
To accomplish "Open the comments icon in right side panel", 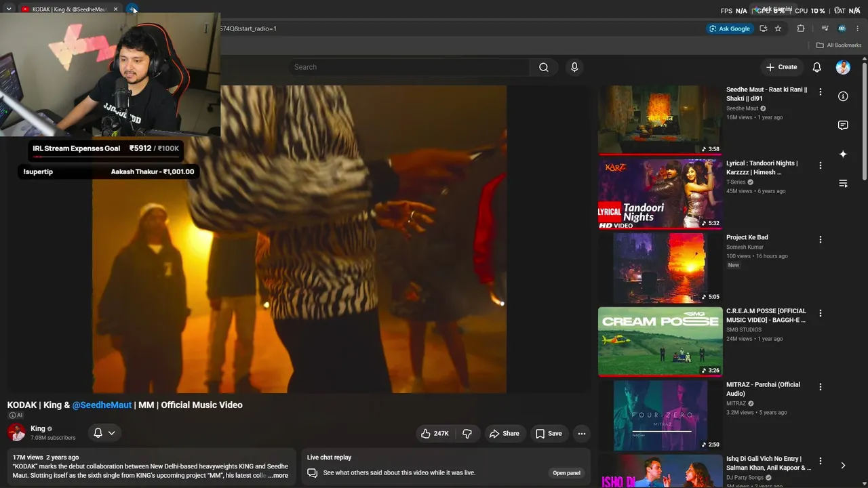I will 843,125.
